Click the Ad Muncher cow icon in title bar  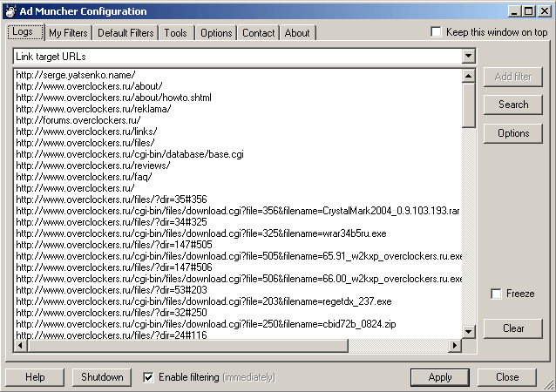click(x=10, y=11)
